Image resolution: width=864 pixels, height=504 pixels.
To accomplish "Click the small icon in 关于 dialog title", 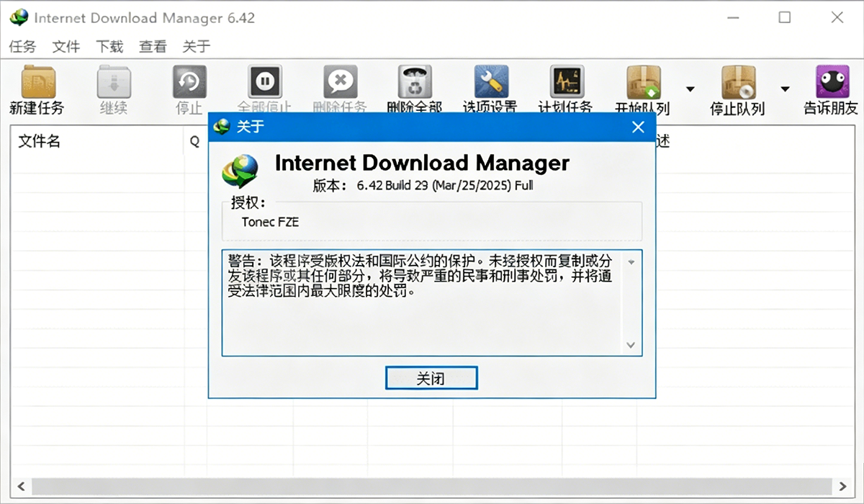I will tap(223, 127).
